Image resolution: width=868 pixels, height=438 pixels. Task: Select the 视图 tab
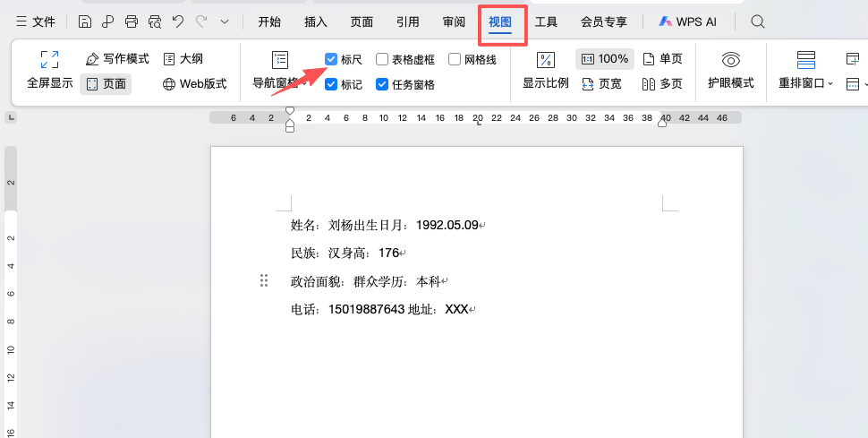tap(500, 21)
